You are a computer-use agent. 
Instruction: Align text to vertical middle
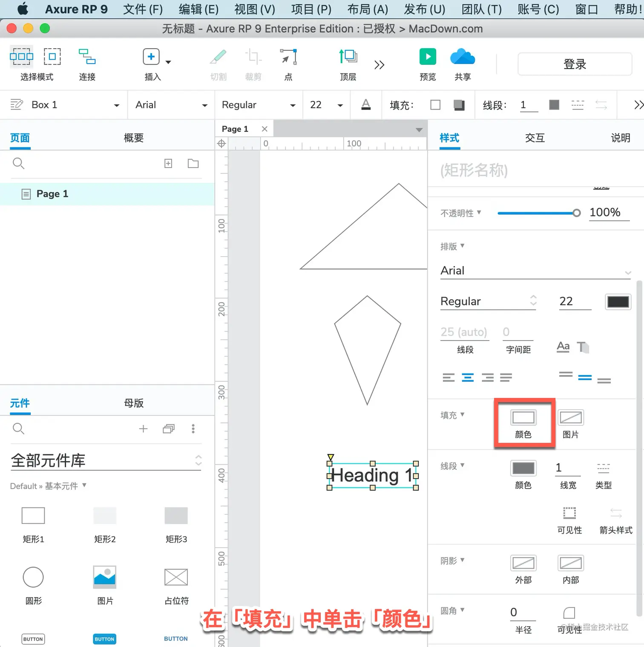[x=585, y=377]
